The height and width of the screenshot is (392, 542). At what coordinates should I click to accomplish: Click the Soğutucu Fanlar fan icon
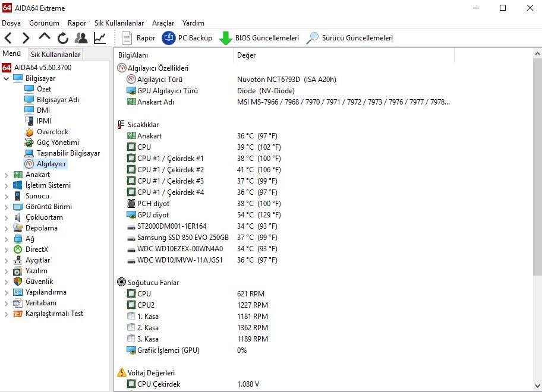point(121,282)
